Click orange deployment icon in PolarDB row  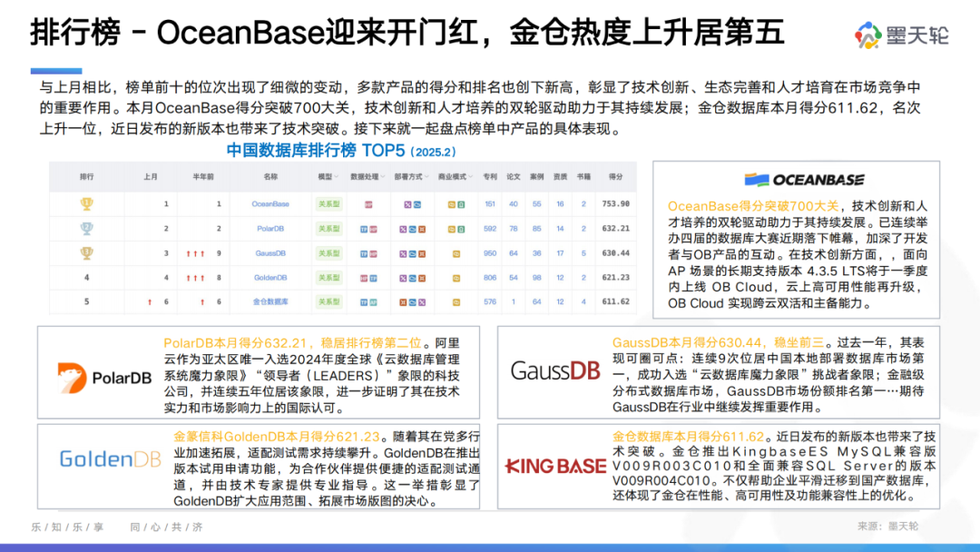(x=422, y=230)
